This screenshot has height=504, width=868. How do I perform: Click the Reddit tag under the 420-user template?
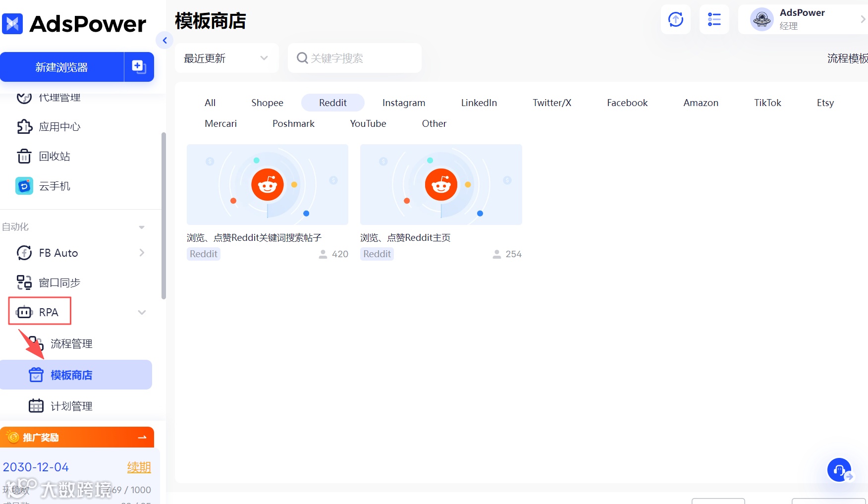pyautogui.click(x=204, y=254)
